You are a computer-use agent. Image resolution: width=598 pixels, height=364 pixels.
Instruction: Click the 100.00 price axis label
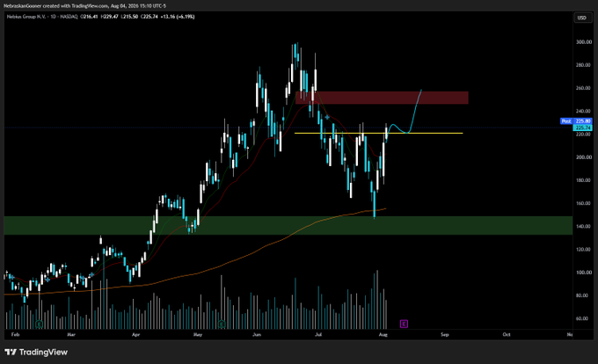pyautogui.click(x=584, y=273)
